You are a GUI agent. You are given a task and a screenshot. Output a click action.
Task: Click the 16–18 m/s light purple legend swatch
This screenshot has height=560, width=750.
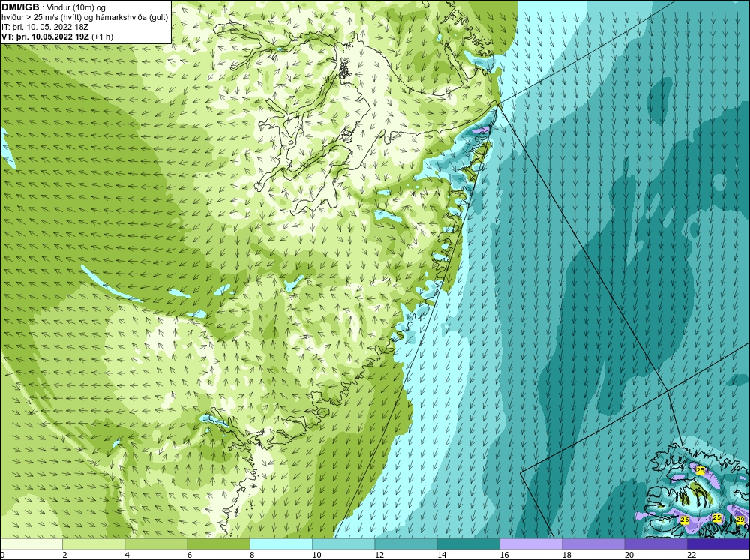point(531,544)
